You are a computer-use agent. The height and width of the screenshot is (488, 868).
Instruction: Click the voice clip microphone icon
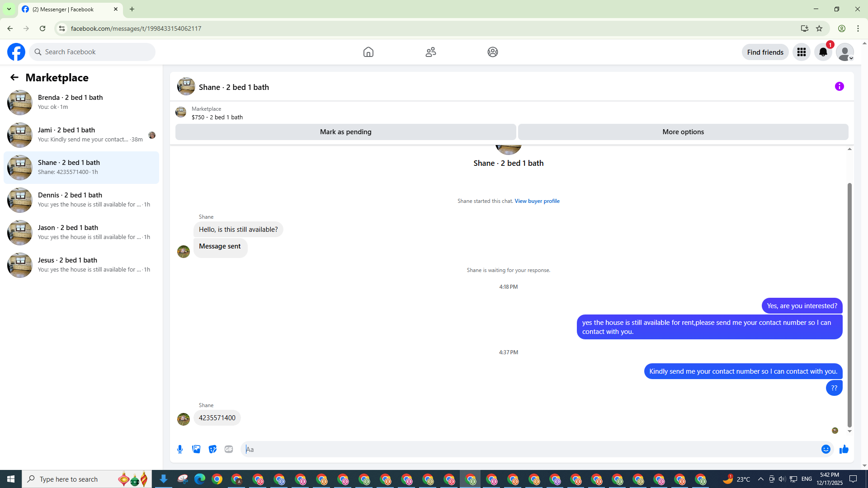[x=180, y=449]
